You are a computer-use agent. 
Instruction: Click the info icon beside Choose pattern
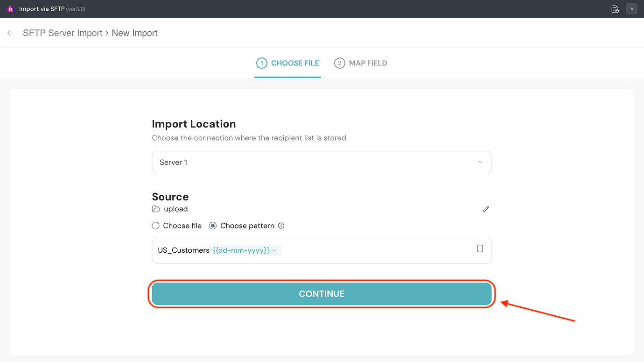tap(281, 226)
